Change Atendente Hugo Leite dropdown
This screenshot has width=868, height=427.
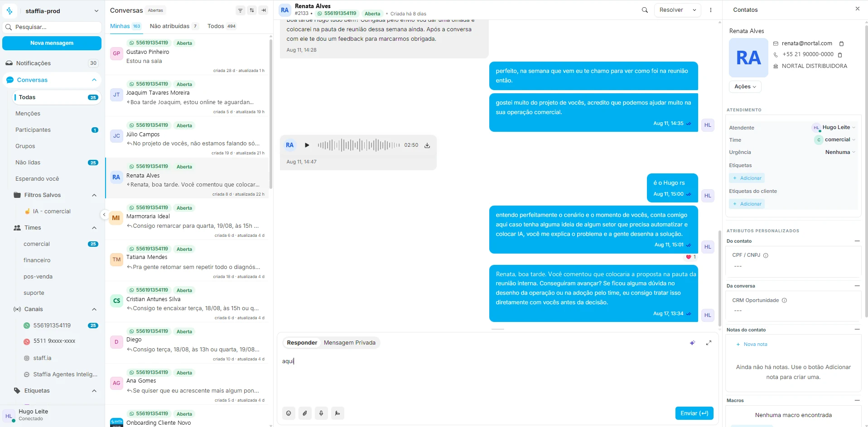(x=834, y=128)
